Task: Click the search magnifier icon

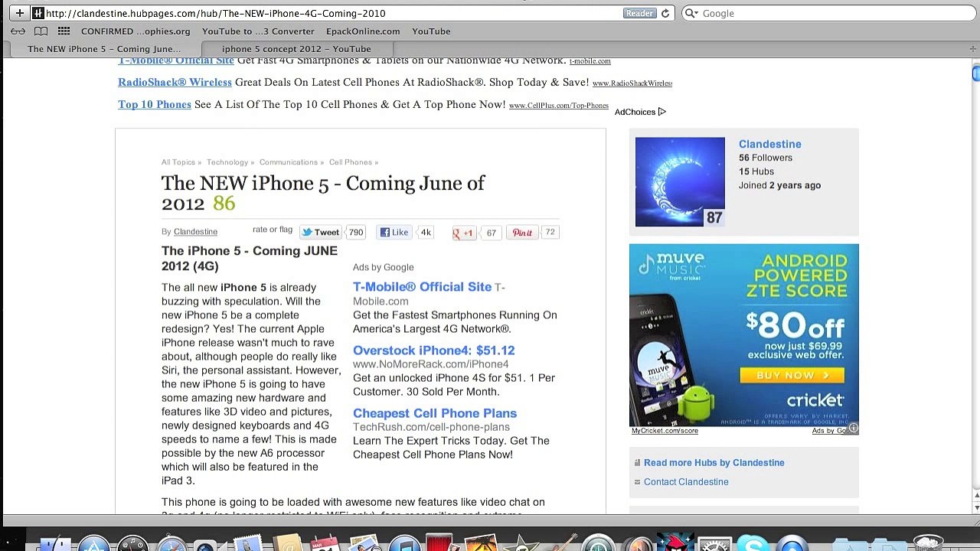Action: tap(691, 13)
